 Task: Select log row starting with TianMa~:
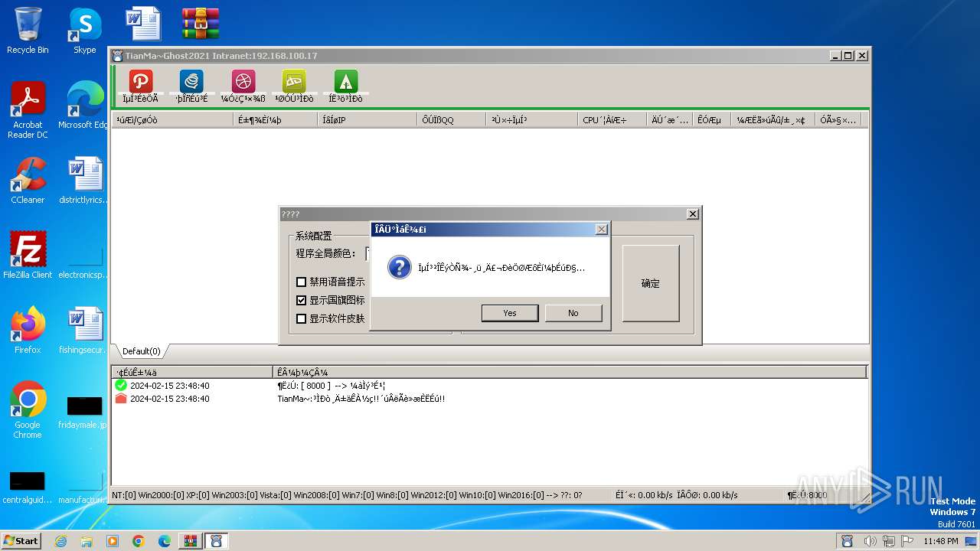point(490,399)
